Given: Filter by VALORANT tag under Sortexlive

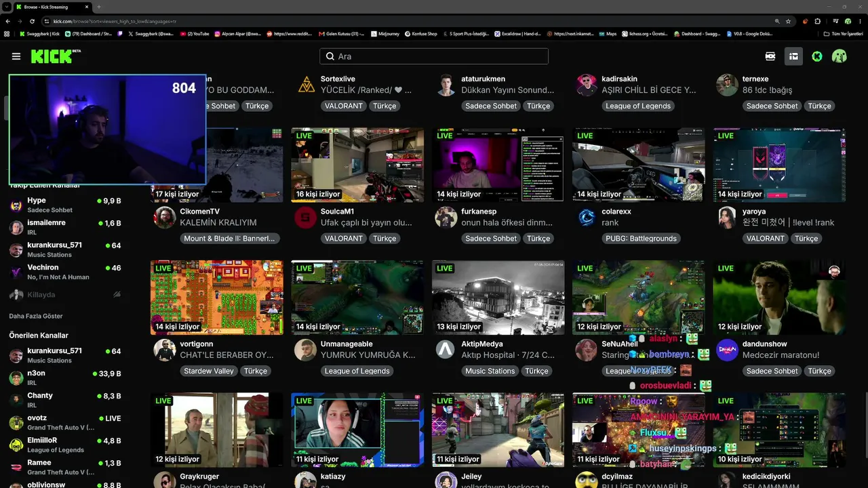Looking at the screenshot, I should click(344, 106).
